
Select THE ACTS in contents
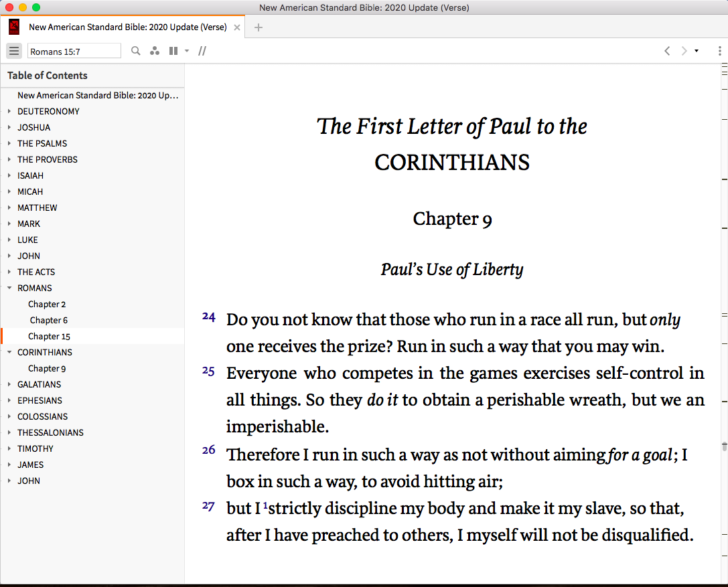(36, 272)
